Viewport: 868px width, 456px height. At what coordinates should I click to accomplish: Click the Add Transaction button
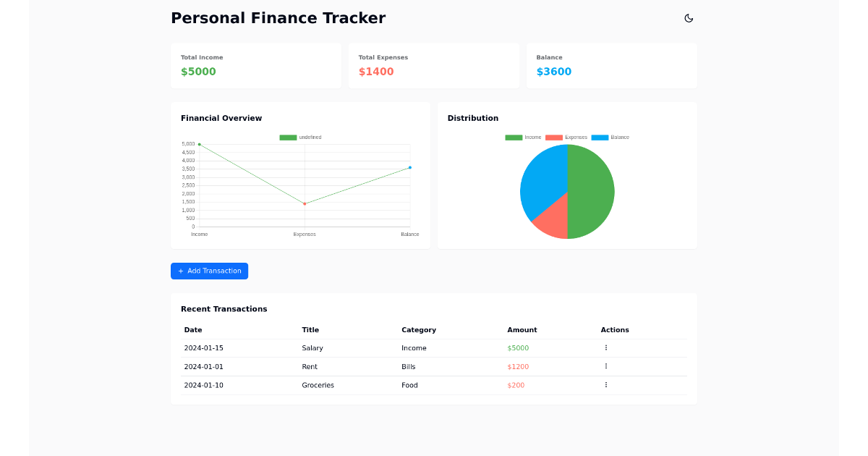point(209,271)
